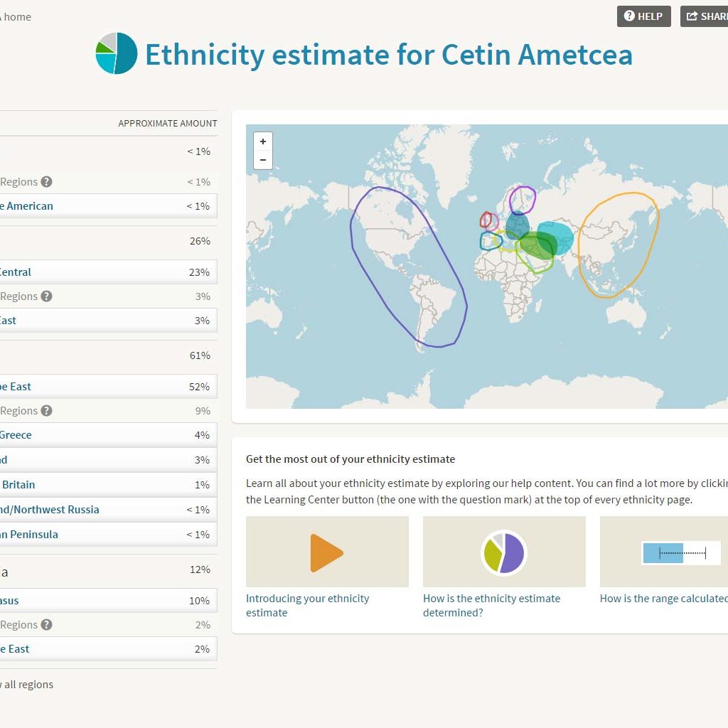Click the 'How is the range calculated' link
Screen dimensions: 728x728
tap(663, 598)
